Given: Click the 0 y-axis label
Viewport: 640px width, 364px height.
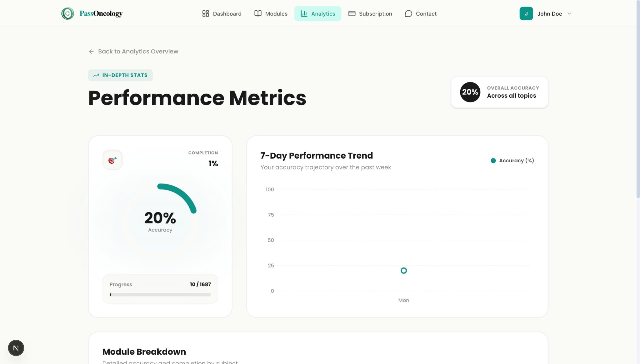Looking at the screenshot, I should pyautogui.click(x=272, y=291).
